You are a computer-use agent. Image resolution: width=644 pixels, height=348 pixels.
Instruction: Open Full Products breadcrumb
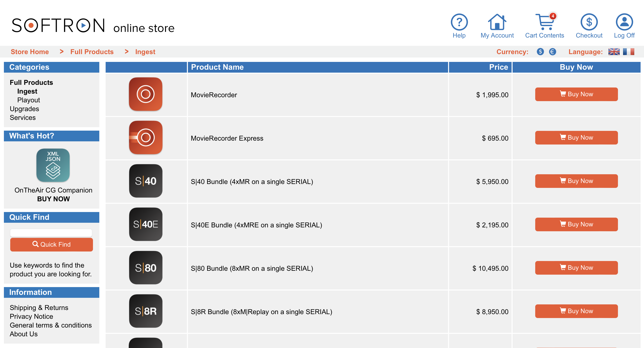coord(92,52)
